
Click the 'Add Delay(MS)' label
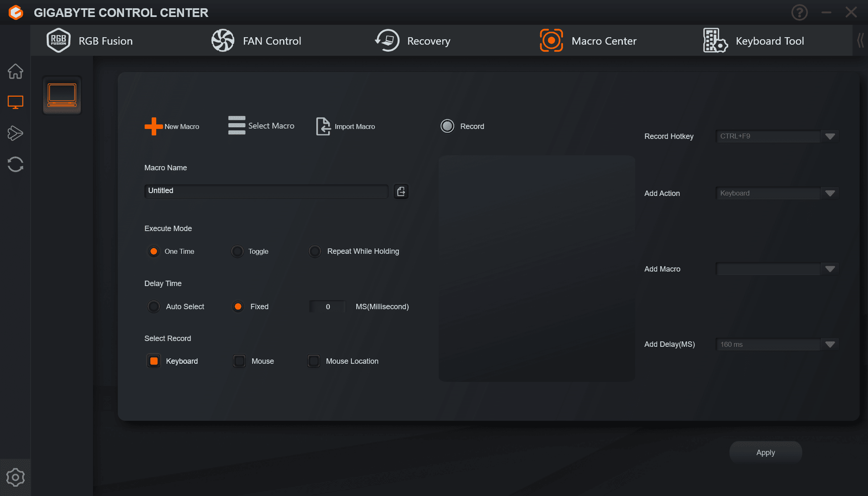[x=670, y=344]
